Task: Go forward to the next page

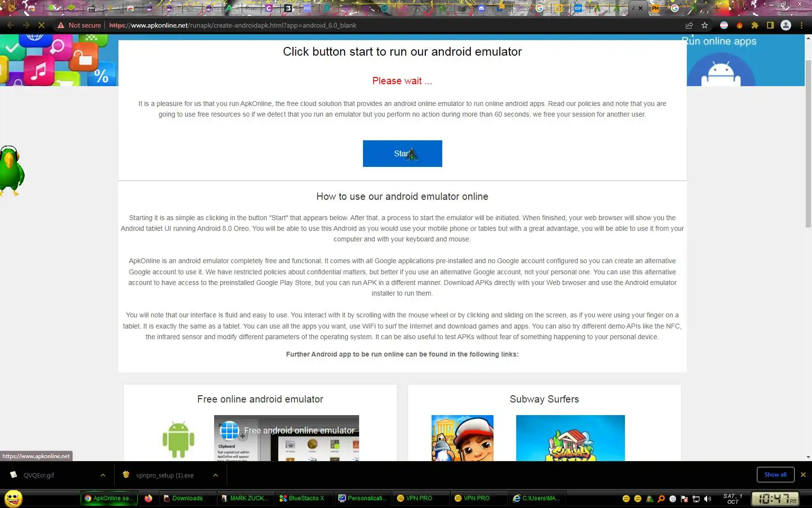Action: 26,25
